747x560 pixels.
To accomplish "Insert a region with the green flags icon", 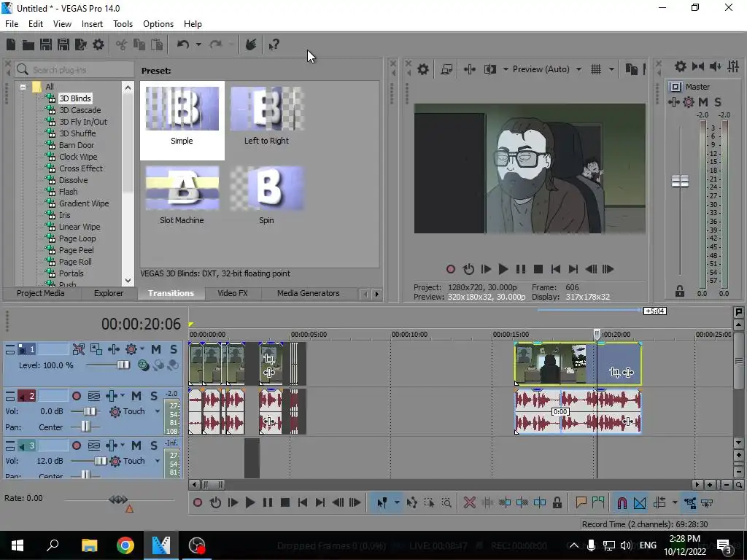I will pos(598,502).
